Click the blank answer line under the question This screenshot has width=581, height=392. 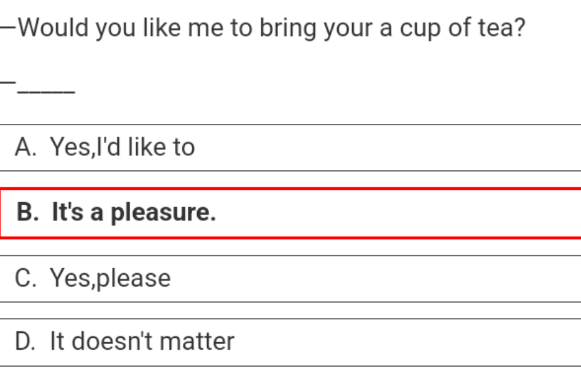[46, 91]
